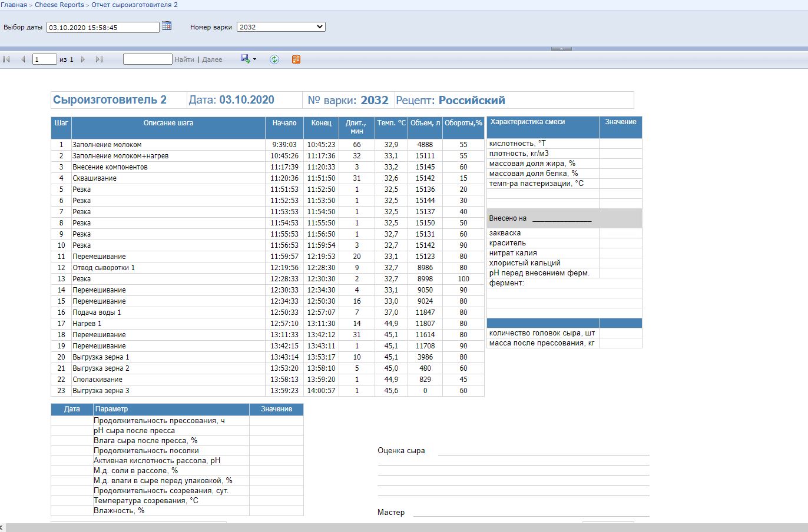Open Cheese Reports breadcrumb link
Screen dimensions: 808x532
click(59, 5)
